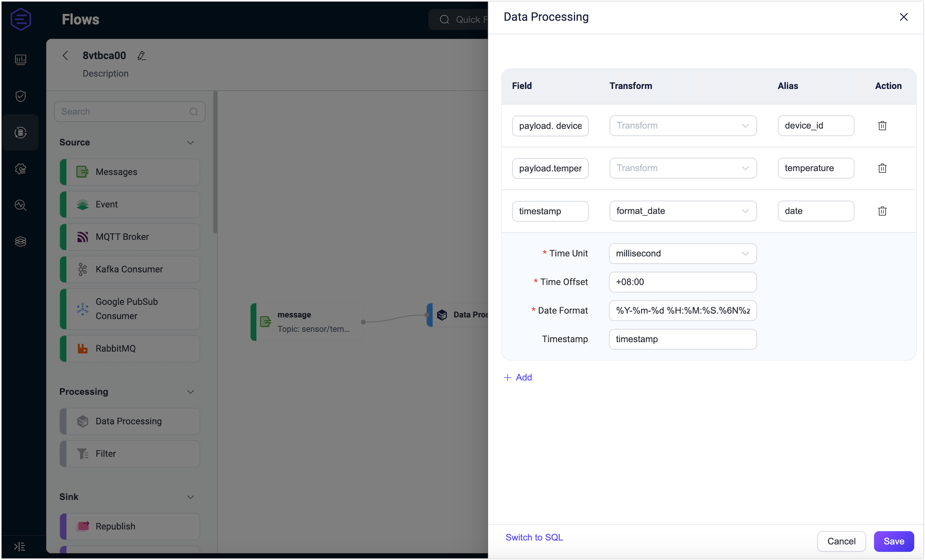
Task: Click the rename pencil icon next to 8vtbca00
Action: coord(142,55)
